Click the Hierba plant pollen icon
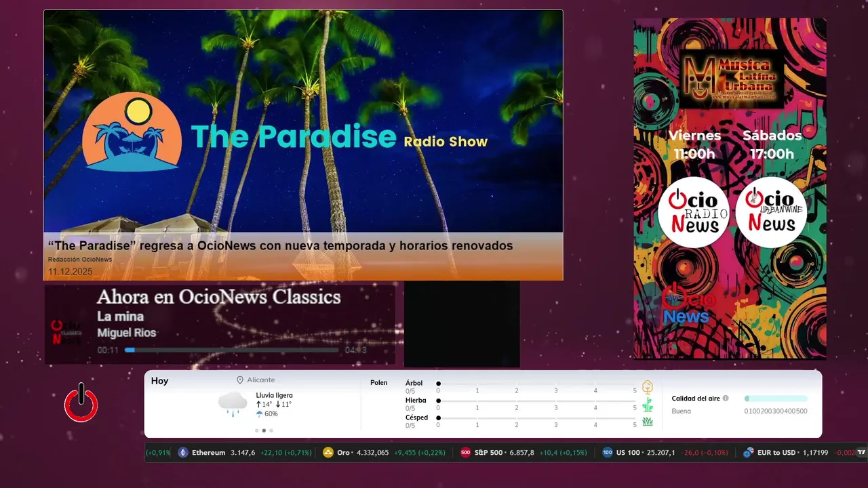The height and width of the screenshot is (488, 868). pos(648,405)
